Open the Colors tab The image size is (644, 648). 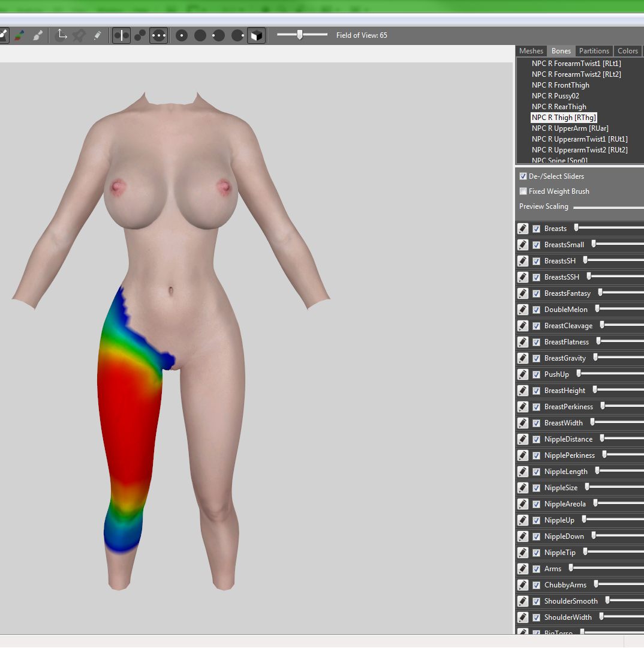(x=627, y=51)
